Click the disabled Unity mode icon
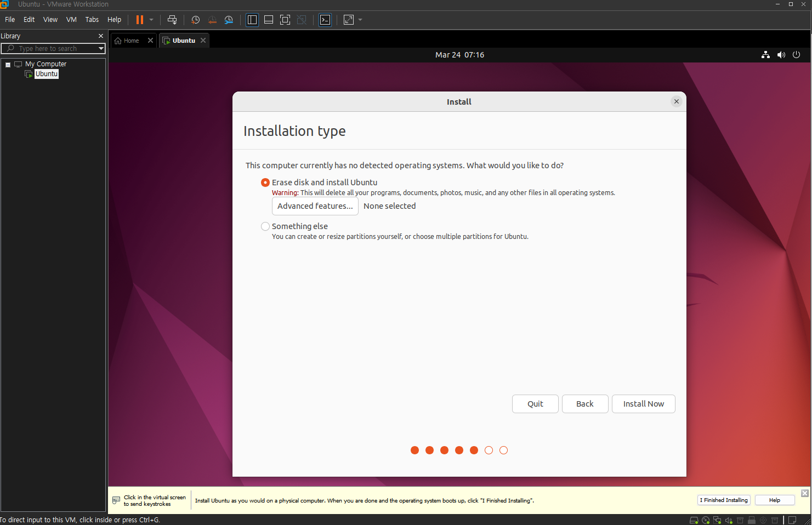Image resolution: width=812 pixels, height=525 pixels. coord(302,20)
